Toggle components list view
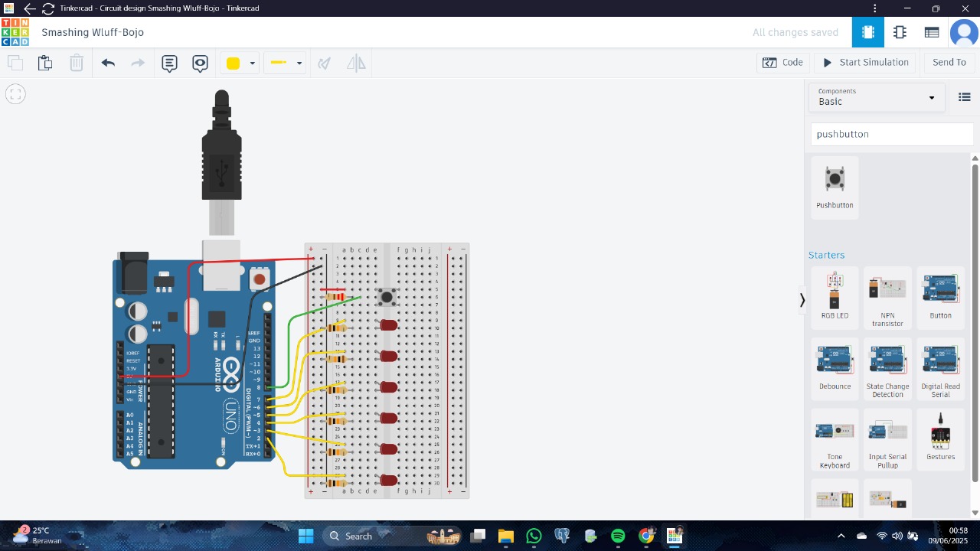Screen dimensions: 980x551 964,97
